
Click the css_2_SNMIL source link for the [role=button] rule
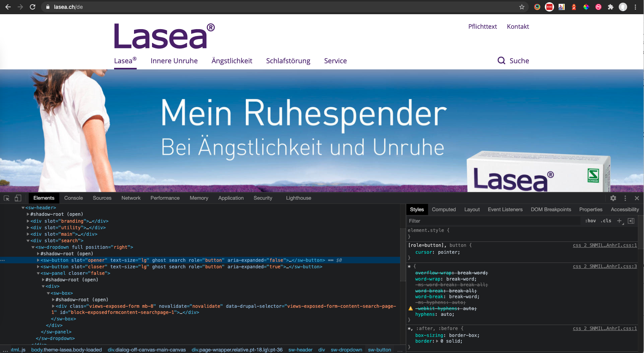(x=605, y=245)
